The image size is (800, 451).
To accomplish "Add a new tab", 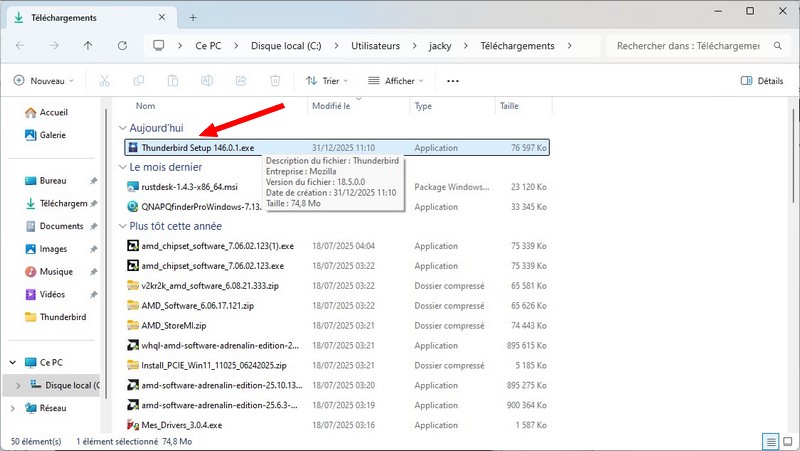I will tap(193, 17).
